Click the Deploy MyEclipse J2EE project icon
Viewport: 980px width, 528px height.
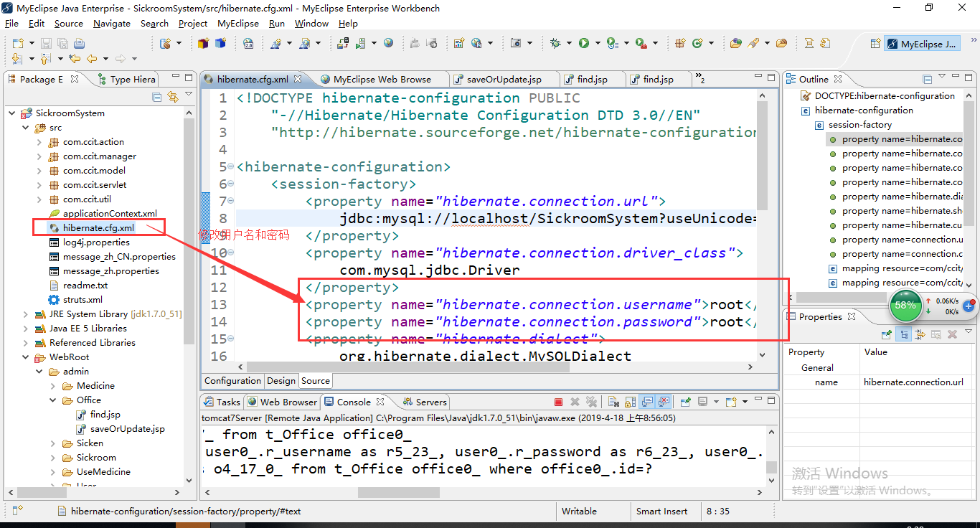343,44
